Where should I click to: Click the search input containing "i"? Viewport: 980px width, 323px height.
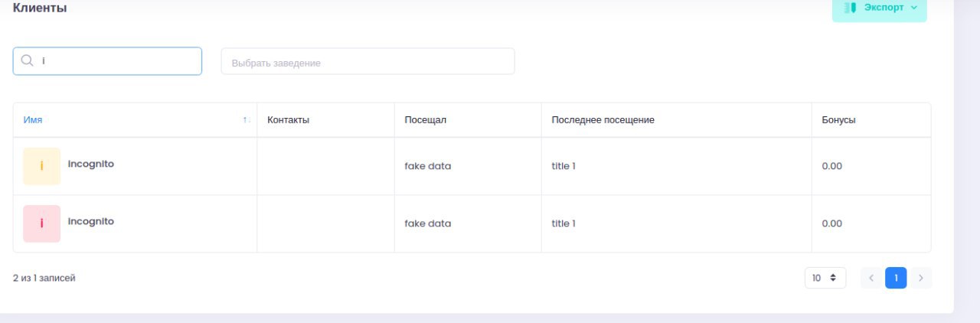[107, 61]
